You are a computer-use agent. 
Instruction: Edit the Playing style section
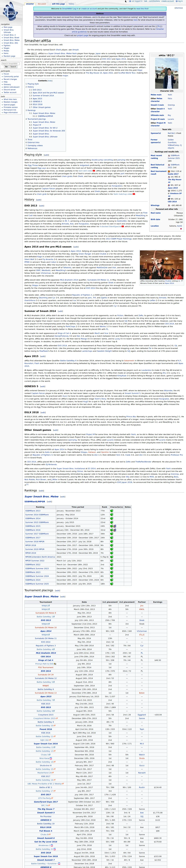(46, 155)
